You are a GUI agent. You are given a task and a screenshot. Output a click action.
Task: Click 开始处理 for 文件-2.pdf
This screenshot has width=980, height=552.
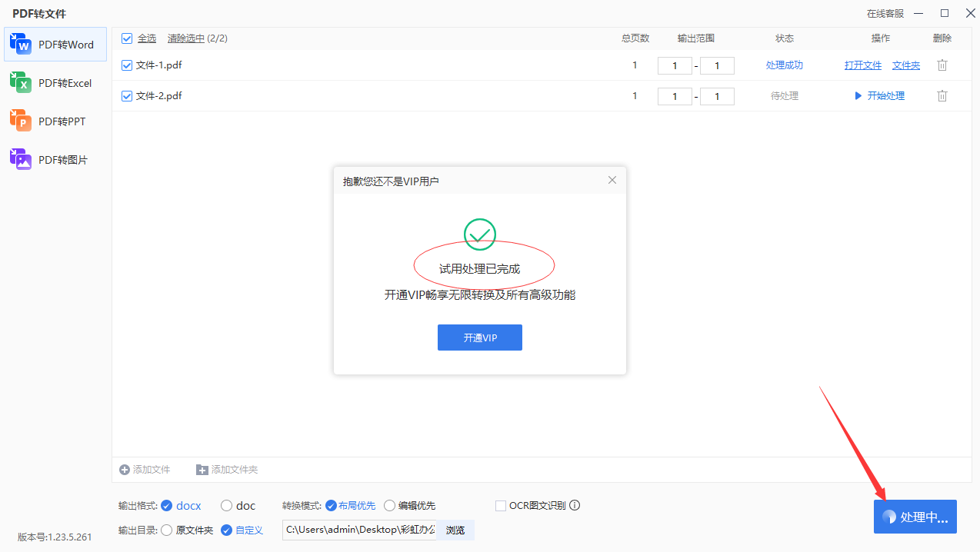pos(879,96)
